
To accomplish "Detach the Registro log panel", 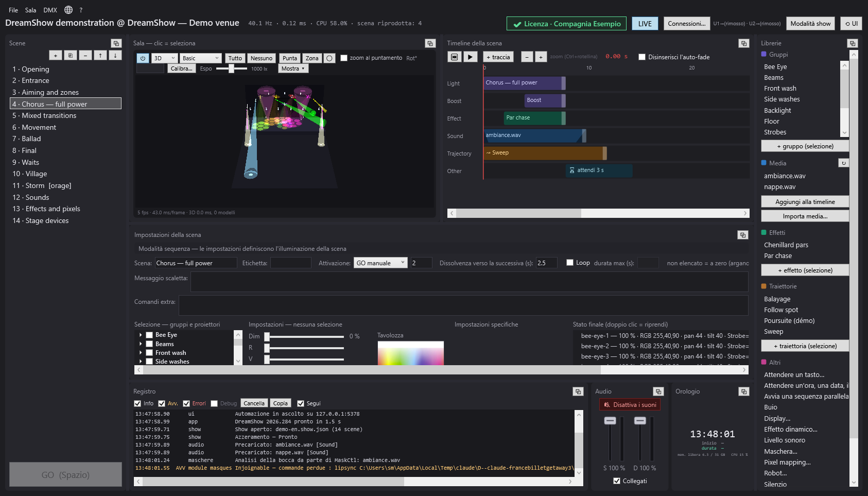I will coord(578,391).
